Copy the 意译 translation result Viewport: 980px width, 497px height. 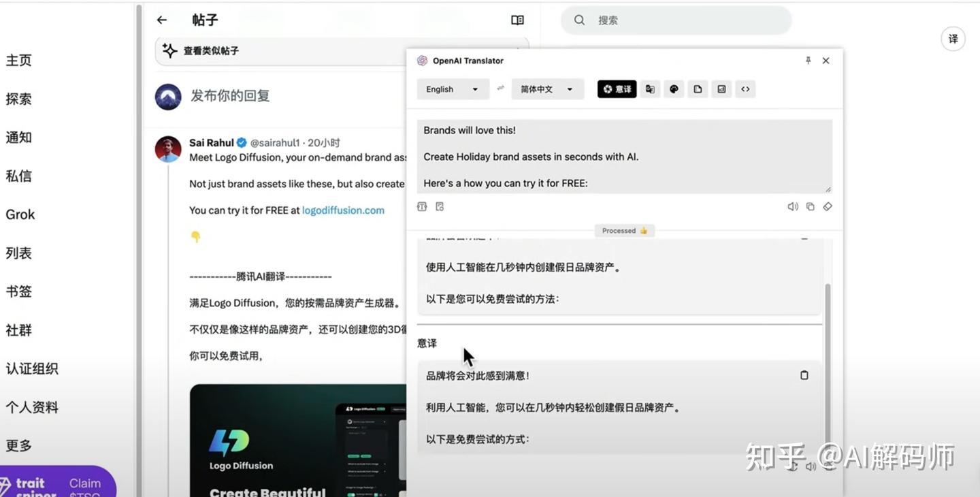coord(804,375)
